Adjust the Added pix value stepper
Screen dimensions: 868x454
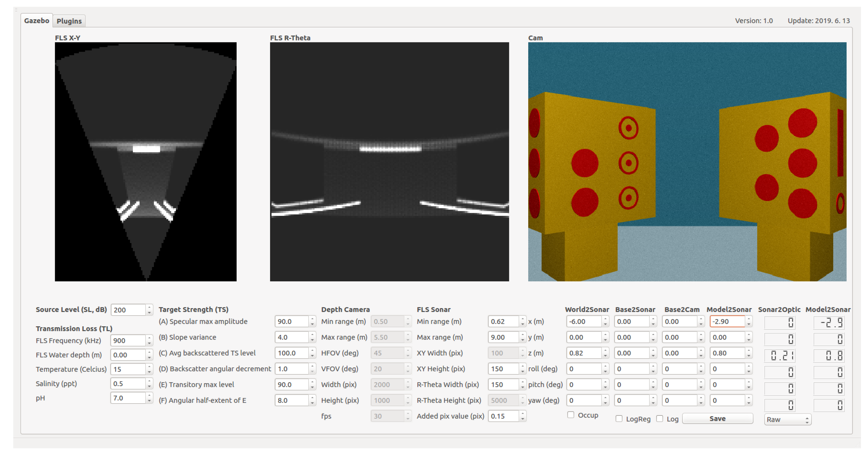pyautogui.click(x=523, y=416)
